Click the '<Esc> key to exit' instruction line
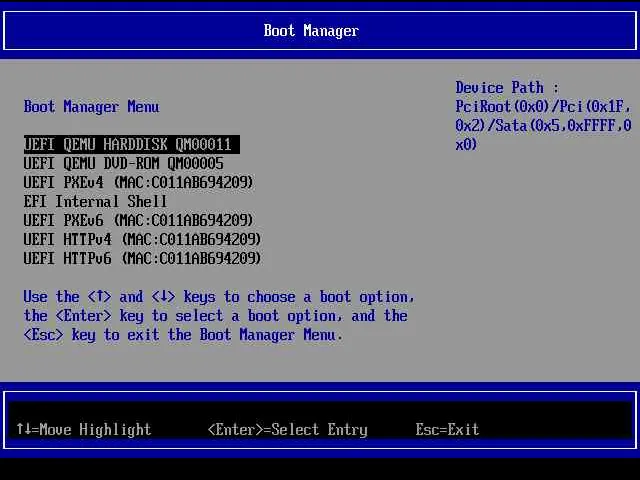This screenshot has width=640, height=480. [x=183, y=335]
